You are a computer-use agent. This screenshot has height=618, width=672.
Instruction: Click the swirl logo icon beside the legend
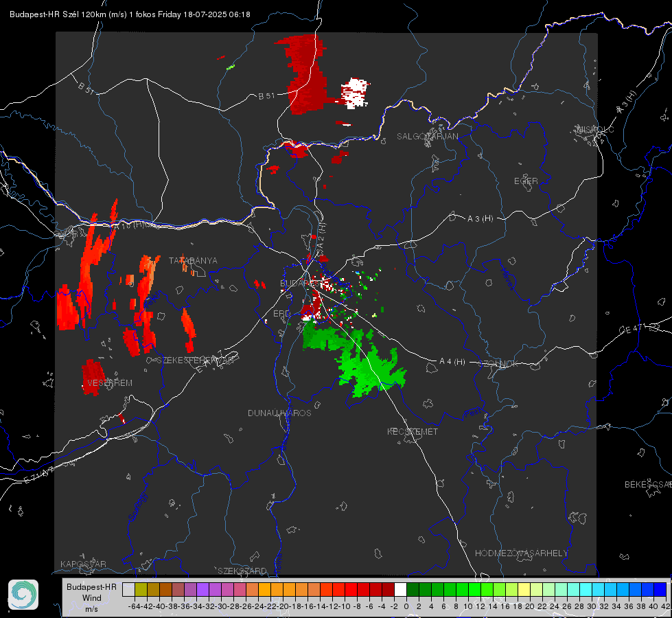click(x=23, y=595)
